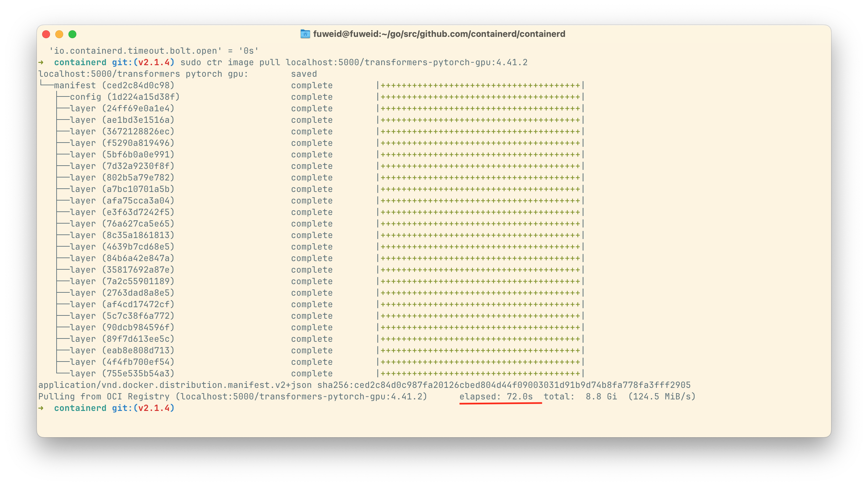Click the total 8.8 Gi text
Image resolution: width=868 pixels, height=486 pixels.
[580, 397]
